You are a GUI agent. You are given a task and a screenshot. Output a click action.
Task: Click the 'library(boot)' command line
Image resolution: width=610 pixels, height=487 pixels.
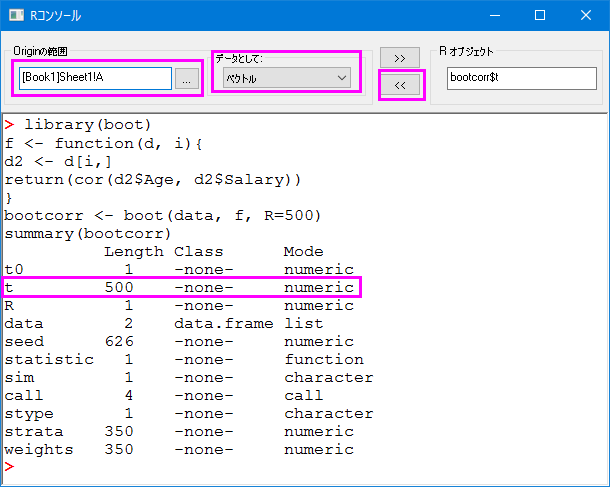pos(88,125)
